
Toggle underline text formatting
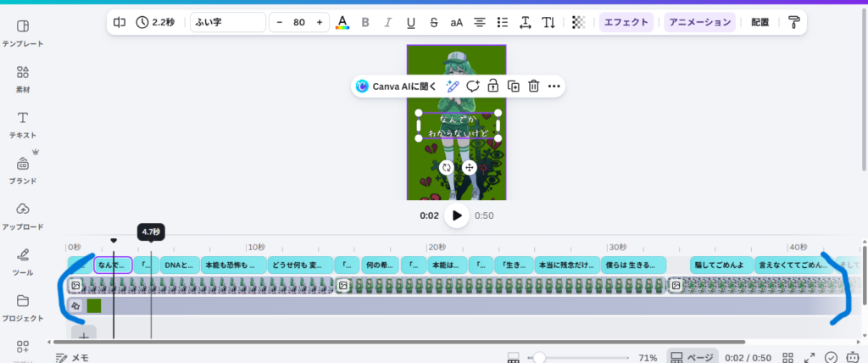(411, 22)
